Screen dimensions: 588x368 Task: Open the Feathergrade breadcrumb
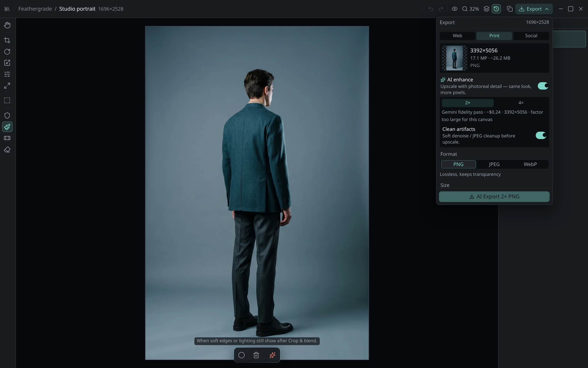tap(35, 9)
